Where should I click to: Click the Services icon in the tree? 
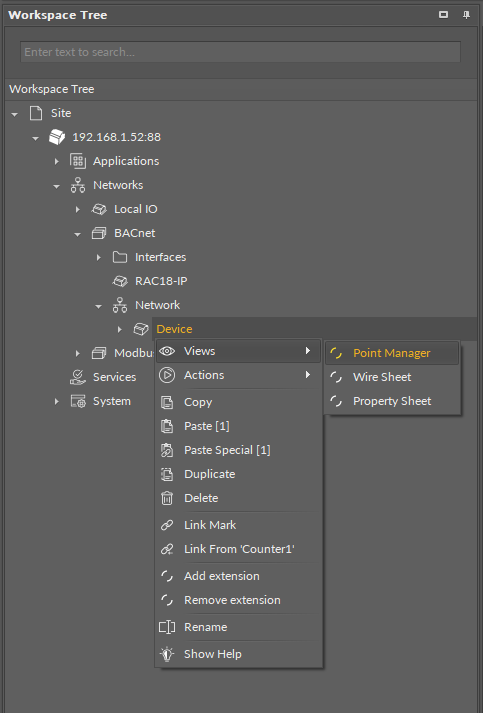(78, 377)
